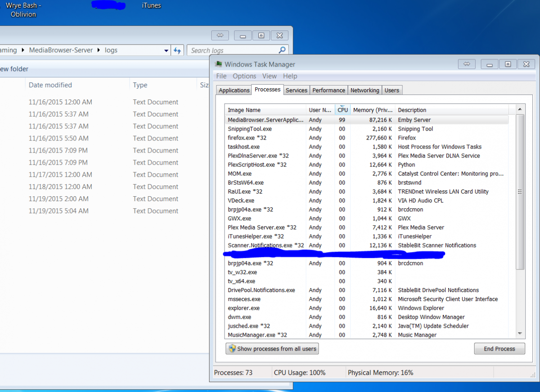Open the iTunes desktop shortcut
The width and height of the screenshot is (540, 392).
[x=151, y=6]
